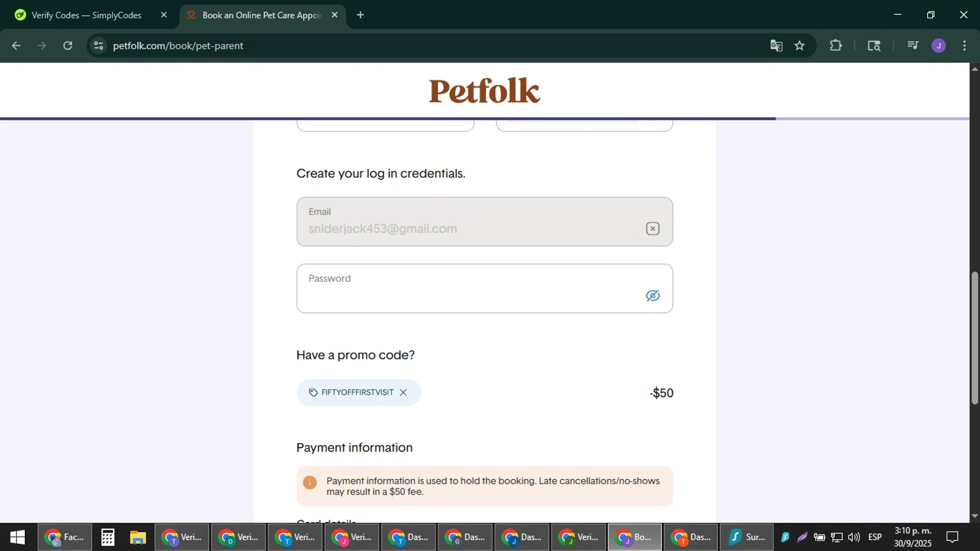
Task: Open the network tray icon
Action: tap(836, 537)
